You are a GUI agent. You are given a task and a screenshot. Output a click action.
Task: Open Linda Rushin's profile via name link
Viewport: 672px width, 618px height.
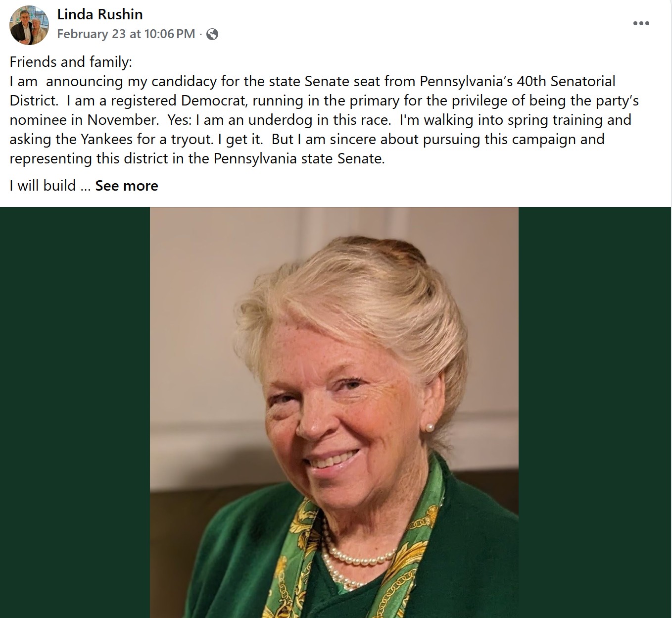[100, 14]
